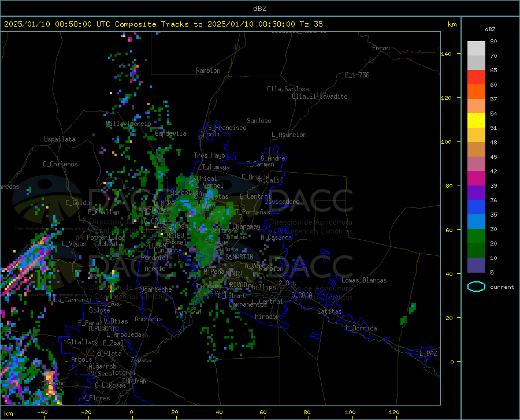The width and height of the screenshot is (520, 420).
Task: Click the 'V_Flores' map label
Action: 96,398
